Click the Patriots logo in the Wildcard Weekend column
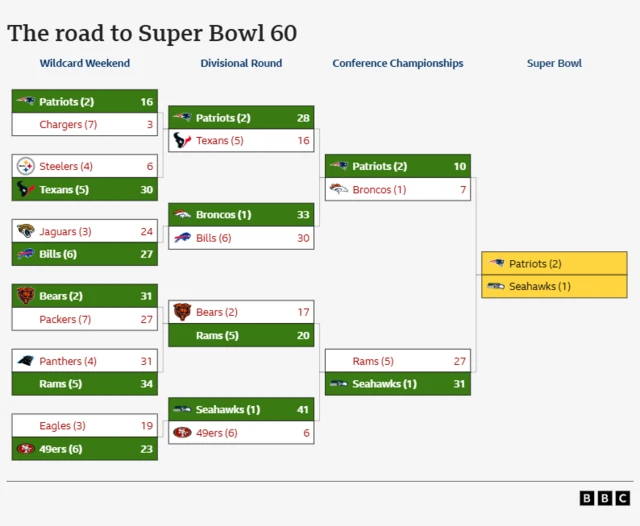The image size is (640, 526). (26, 101)
